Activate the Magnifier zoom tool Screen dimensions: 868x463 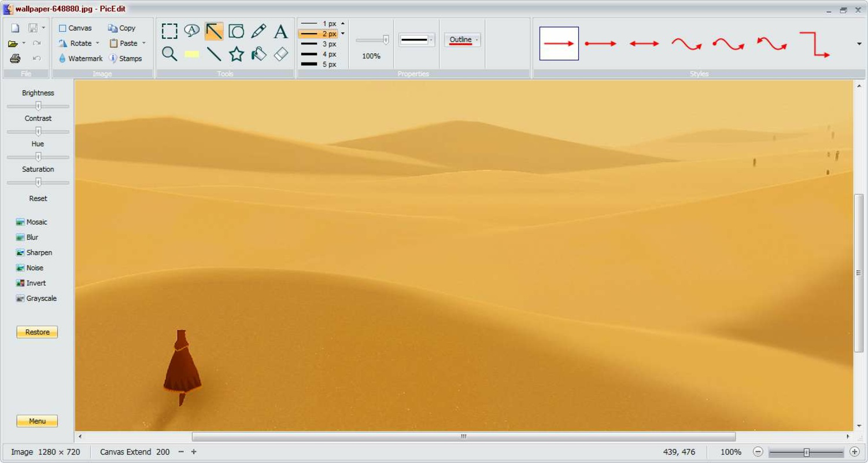click(x=169, y=54)
